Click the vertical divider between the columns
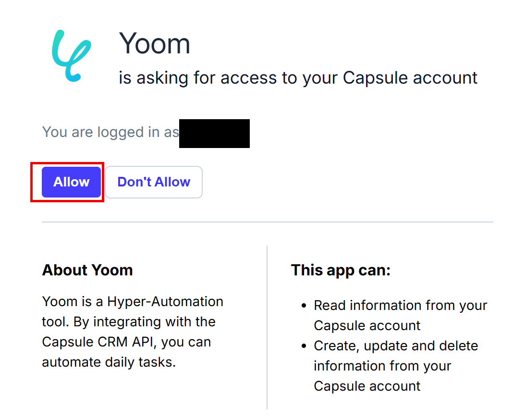The height and width of the screenshot is (420, 513). [x=267, y=327]
